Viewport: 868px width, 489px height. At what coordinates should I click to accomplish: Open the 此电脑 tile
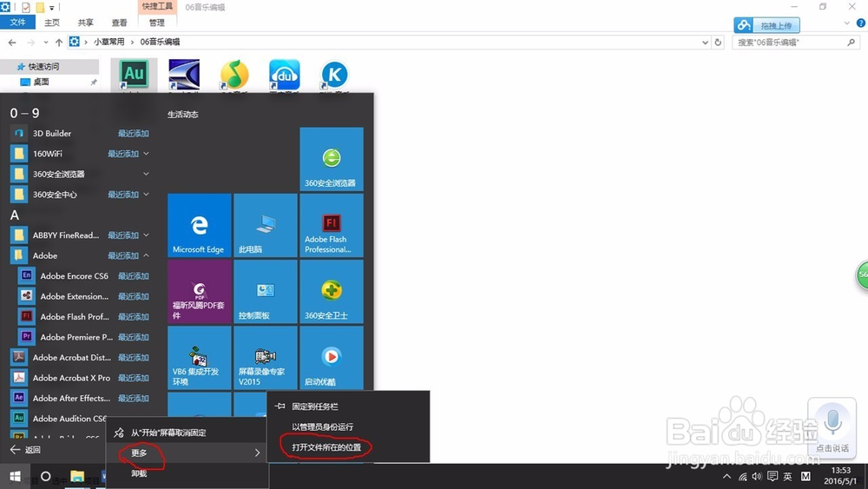click(x=265, y=226)
